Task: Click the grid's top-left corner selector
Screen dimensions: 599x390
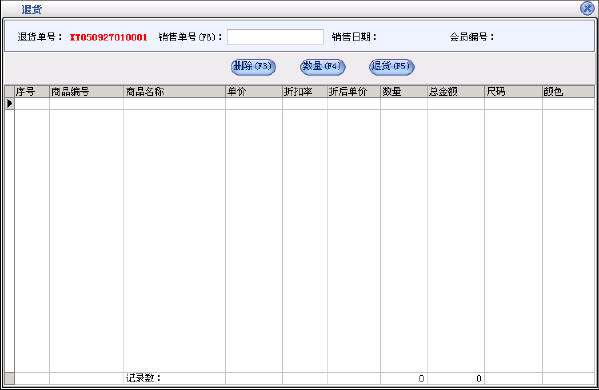Action: (x=10, y=92)
